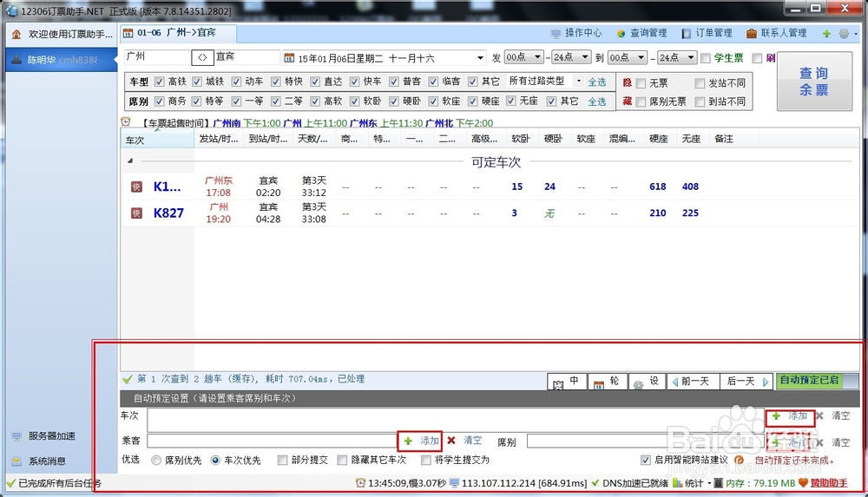Enable the 部分提交 checkbox
The width and height of the screenshot is (868, 497).
pyautogui.click(x=282, y=461)
